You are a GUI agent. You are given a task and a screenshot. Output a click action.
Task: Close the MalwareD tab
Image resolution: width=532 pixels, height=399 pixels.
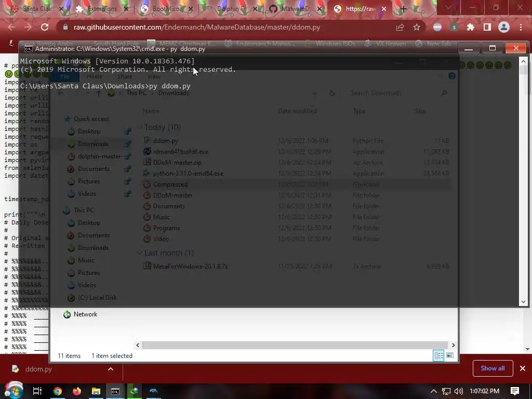coord(320,9)
